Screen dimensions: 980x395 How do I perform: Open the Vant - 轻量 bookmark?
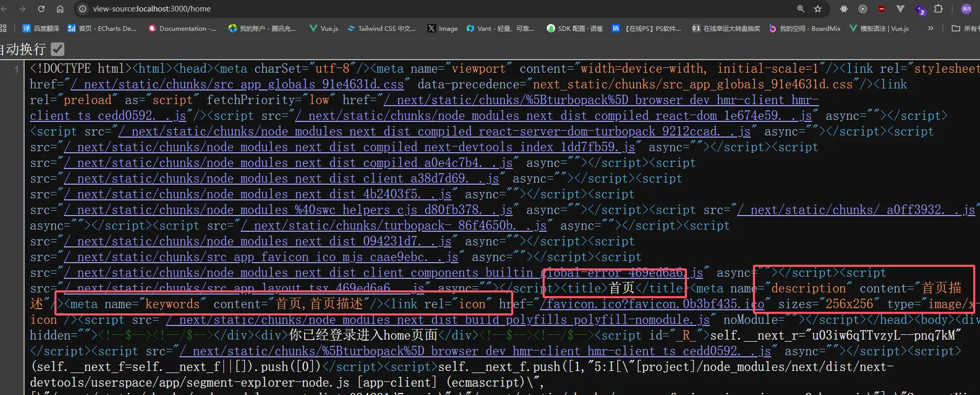pyautogui.click(x=500, y=28)
